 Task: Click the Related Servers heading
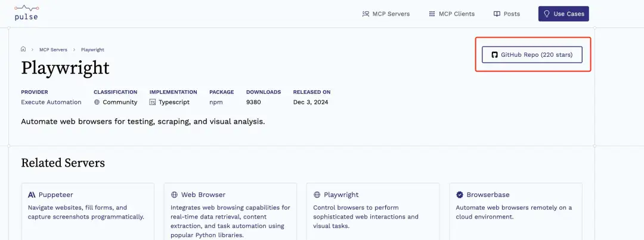[63, 163]
